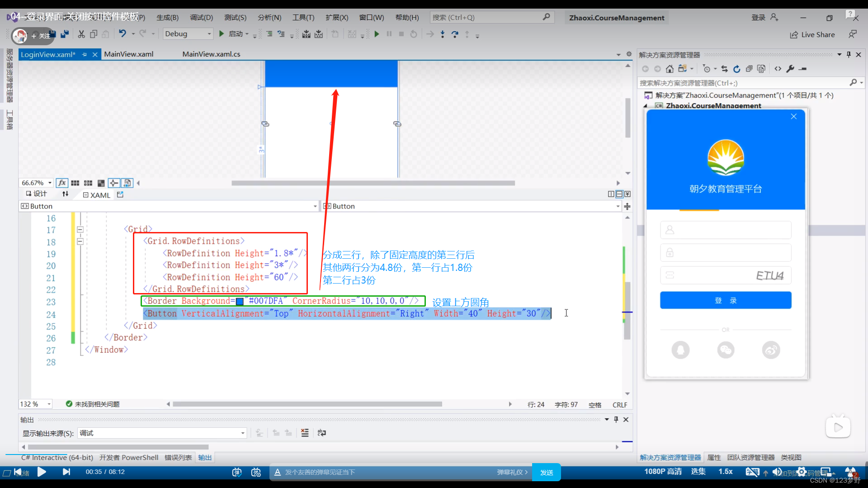Click the 选集 episode selection button

click(x=698, y=471)
